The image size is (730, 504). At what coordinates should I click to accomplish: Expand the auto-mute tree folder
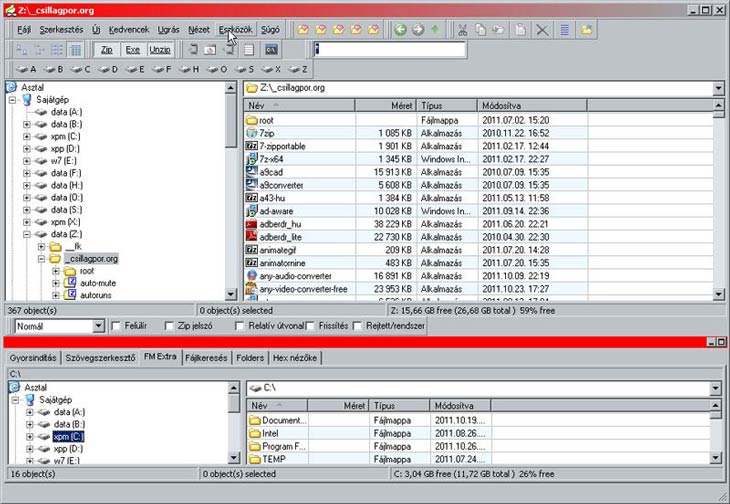click(x=56, y=283)
